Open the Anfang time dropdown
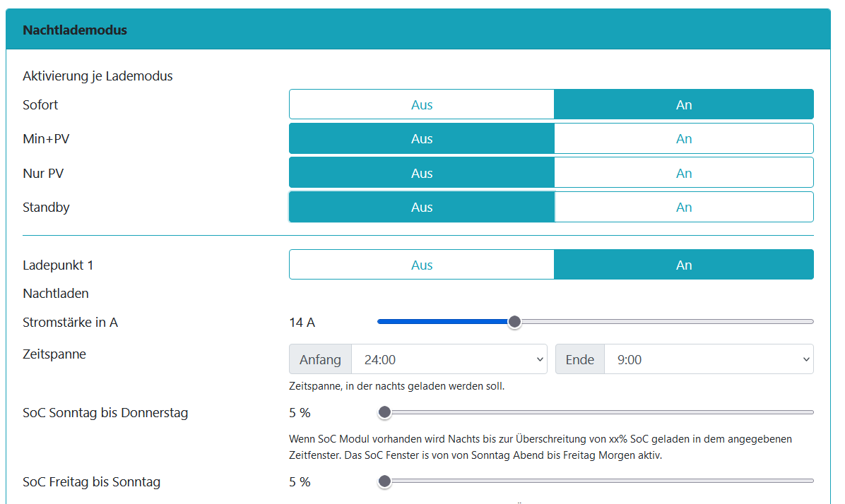 (x=449, y=359)
